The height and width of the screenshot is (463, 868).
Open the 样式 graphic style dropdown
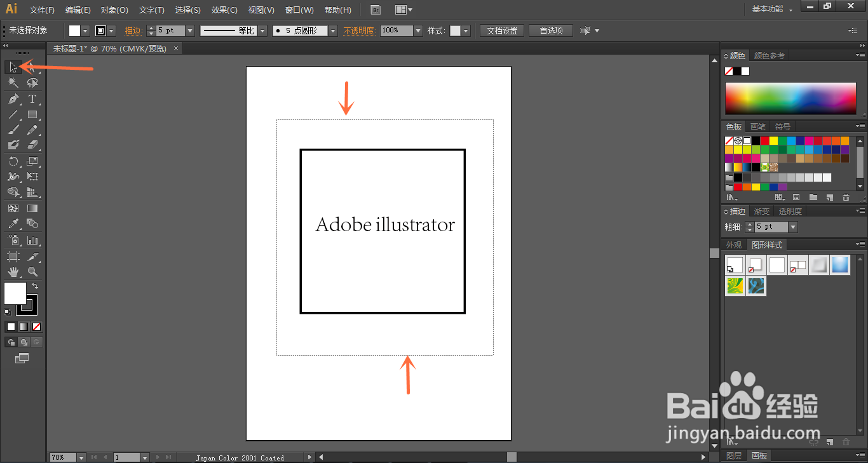tap(466, 30)
